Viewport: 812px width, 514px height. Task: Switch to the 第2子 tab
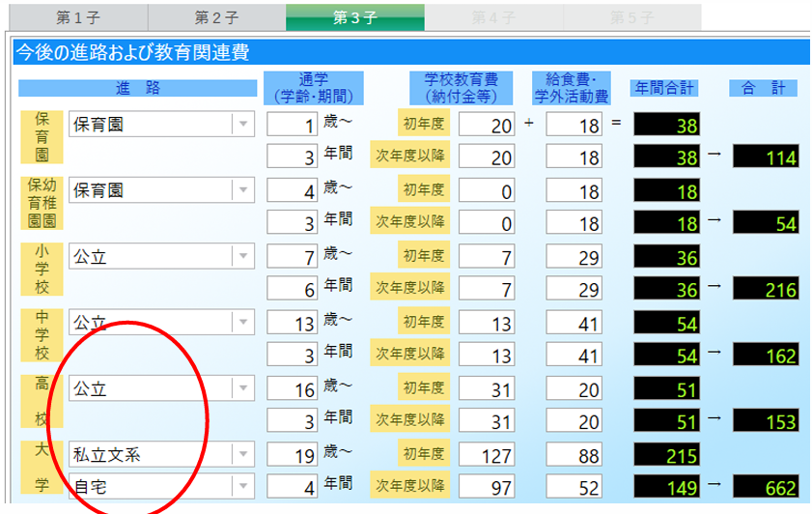216,17
